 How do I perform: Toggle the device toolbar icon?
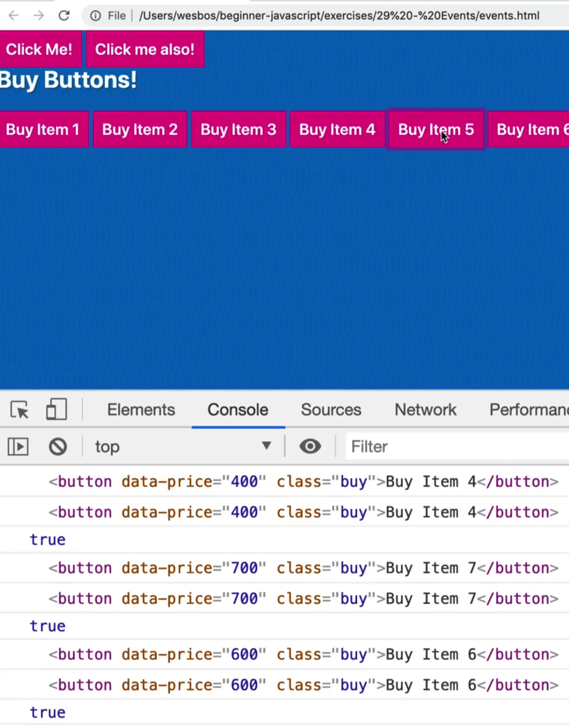pos(56,410)
